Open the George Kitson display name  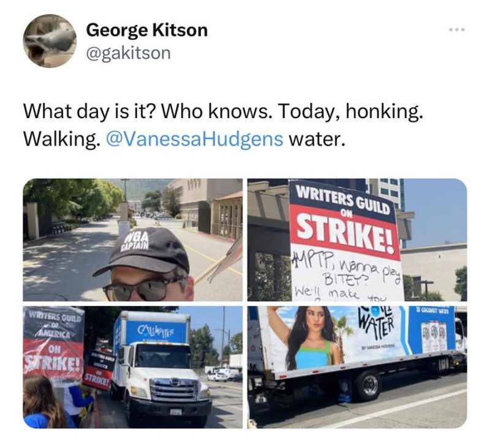146,30
